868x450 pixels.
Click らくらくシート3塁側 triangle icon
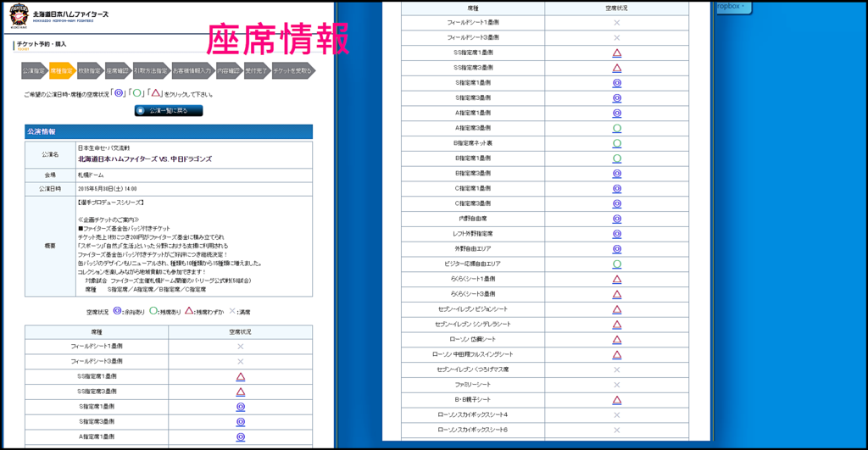[x=617, y=294]
